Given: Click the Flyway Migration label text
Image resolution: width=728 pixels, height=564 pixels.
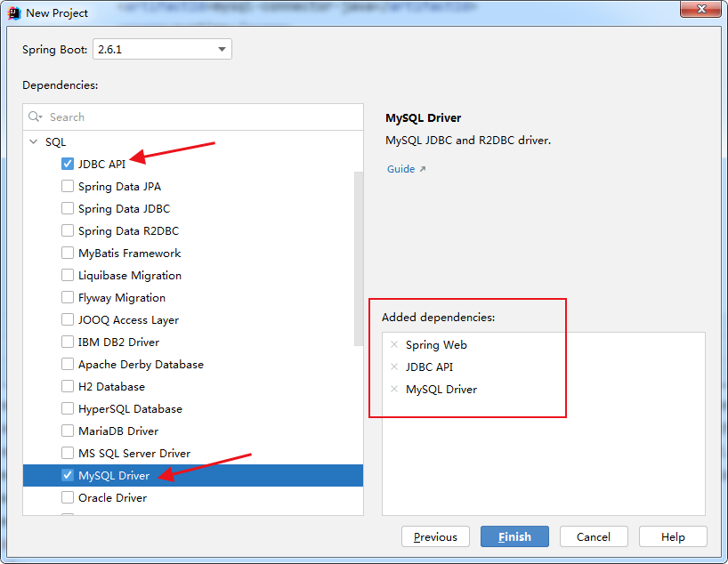Looking at the screenshot, I should click(x=122, y=298).
